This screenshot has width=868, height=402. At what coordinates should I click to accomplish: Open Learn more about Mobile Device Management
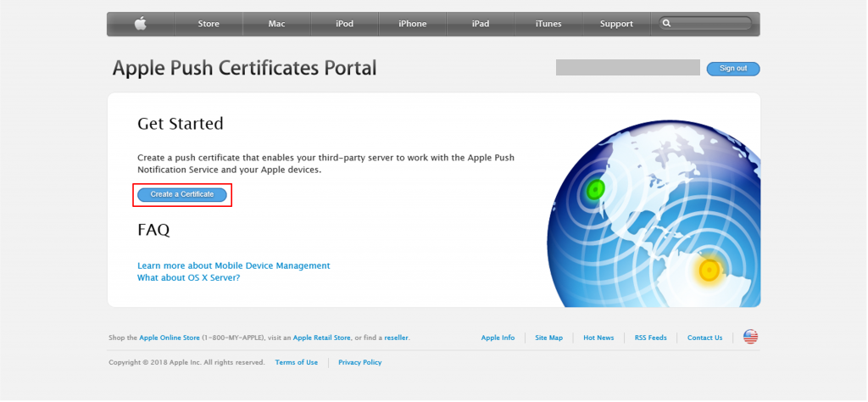[x=233, y=265]
